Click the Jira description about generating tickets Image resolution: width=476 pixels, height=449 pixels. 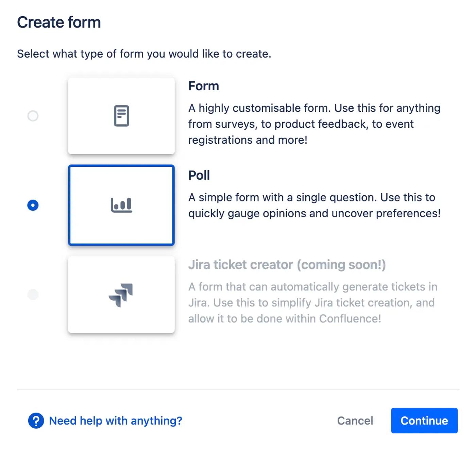[x=312, y=303]
